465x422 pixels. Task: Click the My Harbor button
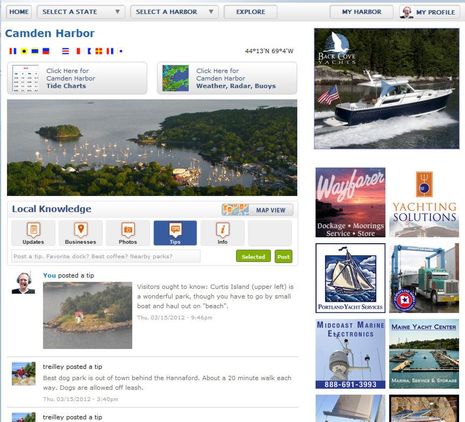click(x=362, y=12)
